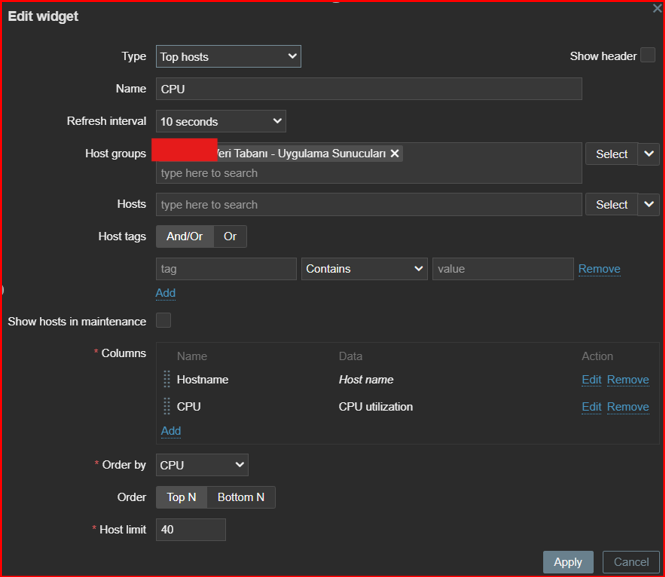Choose Top N order option

coord(182,497)
